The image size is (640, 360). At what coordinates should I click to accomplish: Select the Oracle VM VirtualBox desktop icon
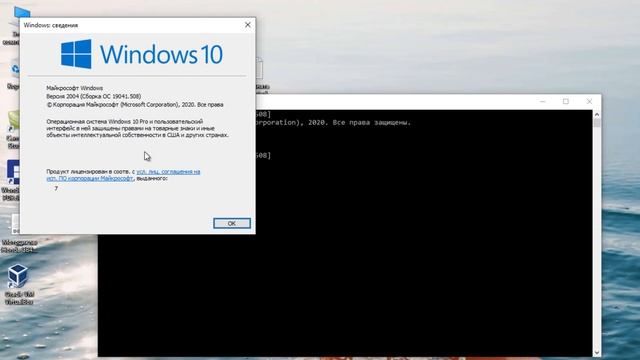pos(18,284)
